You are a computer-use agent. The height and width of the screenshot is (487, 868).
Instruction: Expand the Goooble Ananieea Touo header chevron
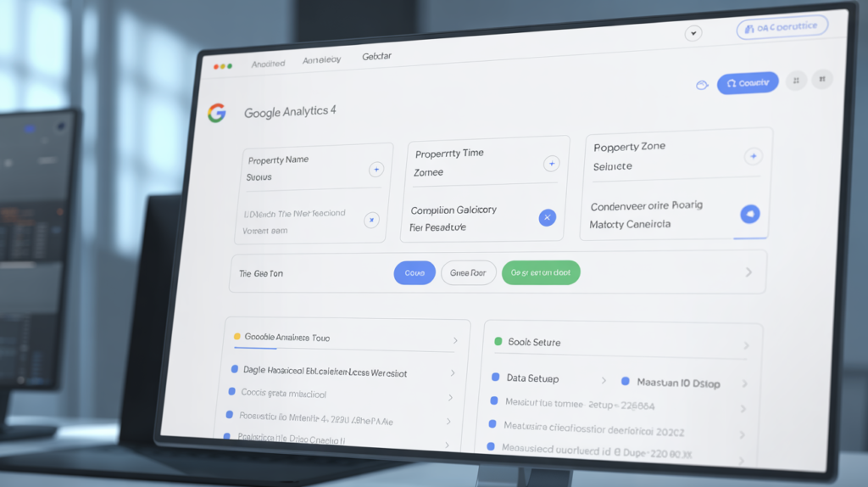pos(455,341)
